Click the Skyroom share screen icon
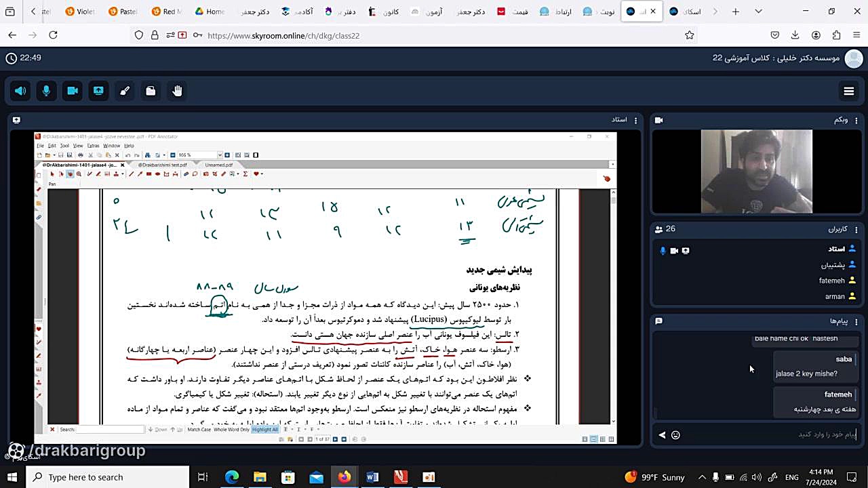The image size is (868, 488). tap(98, 91)
